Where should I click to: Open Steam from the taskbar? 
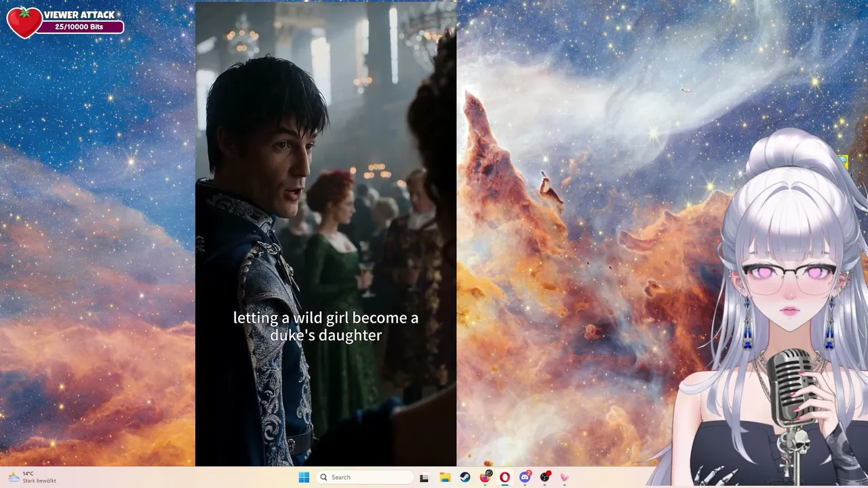coord(465,477)
